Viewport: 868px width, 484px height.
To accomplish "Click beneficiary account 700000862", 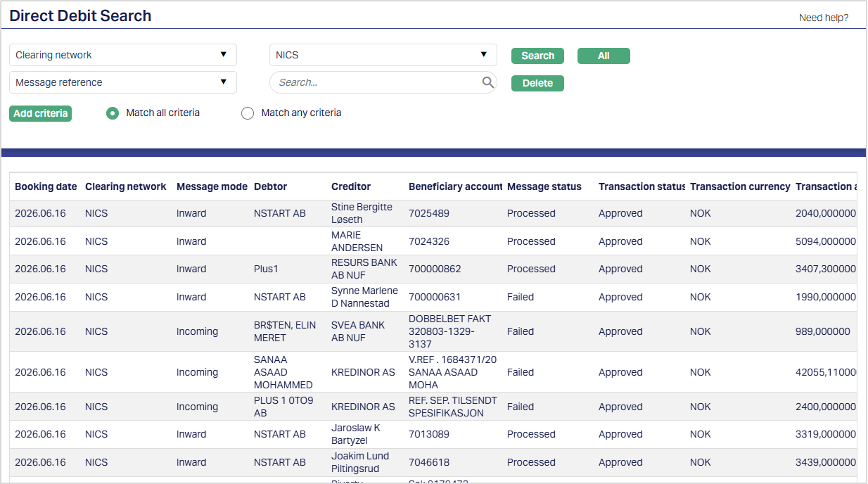I will tap(435, 269).
